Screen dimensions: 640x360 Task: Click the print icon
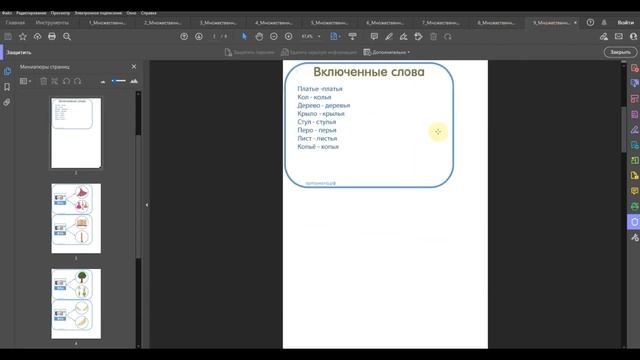52,37
